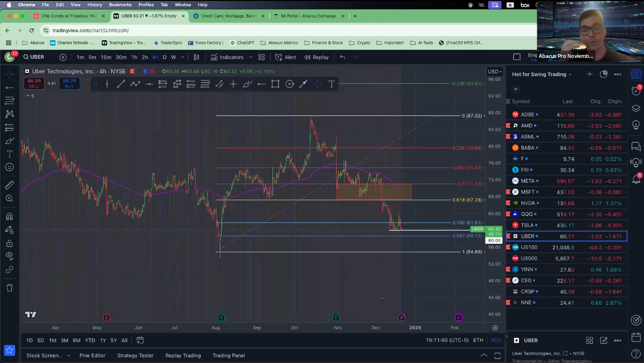Select the brush drawing tool in left sidebar

(x=9, y=141)
